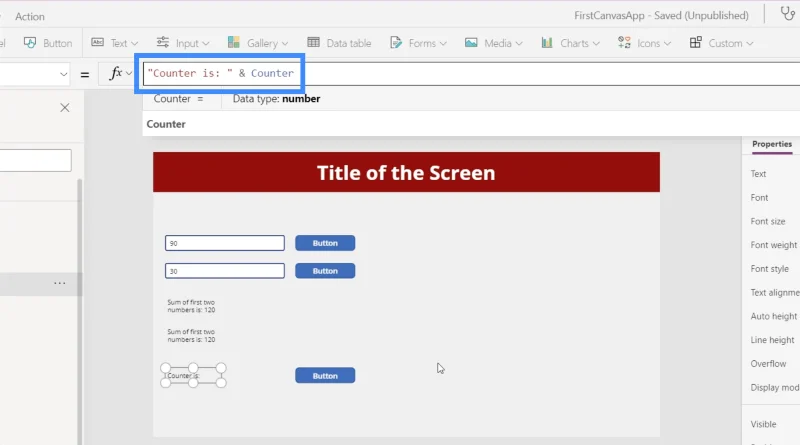Viewport: 800px width, 445px height.
Task: Click the Data type: number info text
Action: 277,99
